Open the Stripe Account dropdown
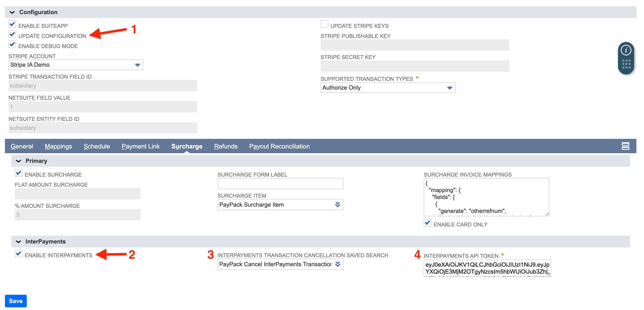The width and height of the screenshot is (644, 310). pyautogui.click(x=137, y=65)
